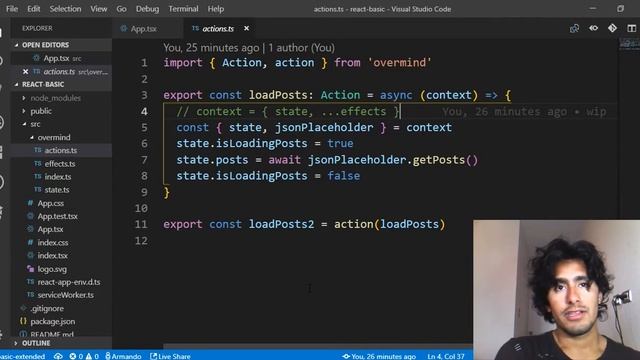Close actions.ts from Open Editors list
The image size is (640, 360).
coord(26,72)
